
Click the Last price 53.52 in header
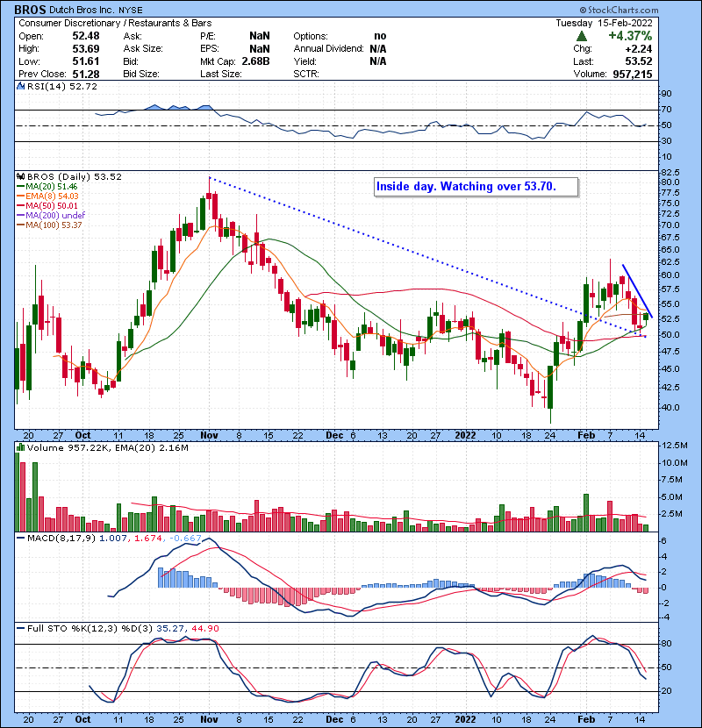point(638,61)
